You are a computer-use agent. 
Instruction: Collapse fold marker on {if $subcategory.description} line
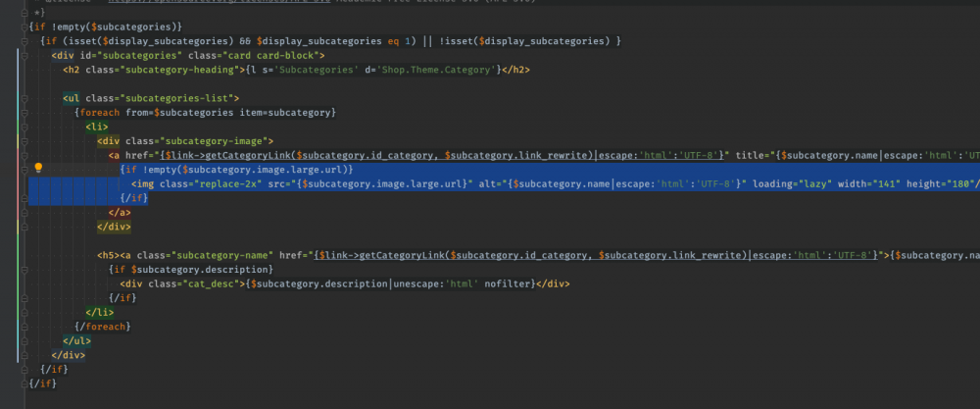[x=24, y=270]
